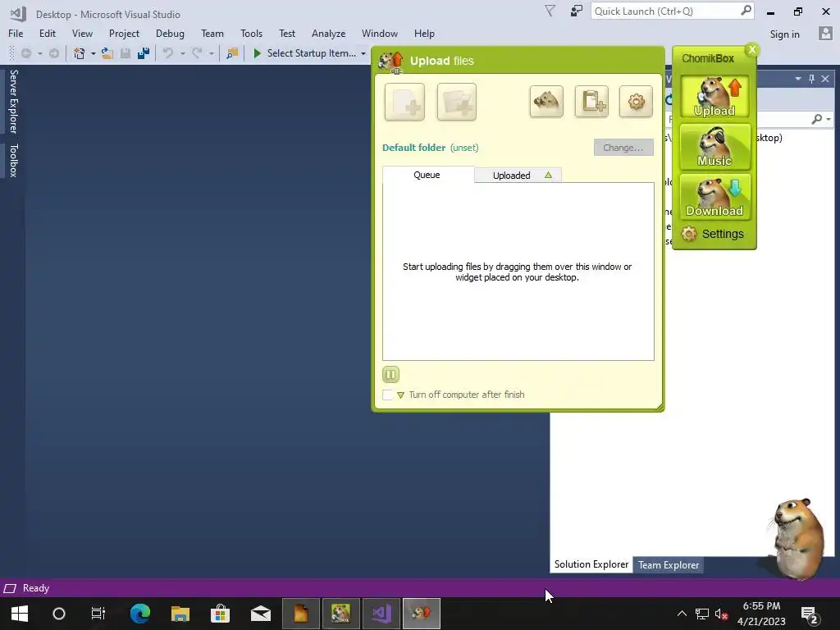Open the View menu

(82, 33)
